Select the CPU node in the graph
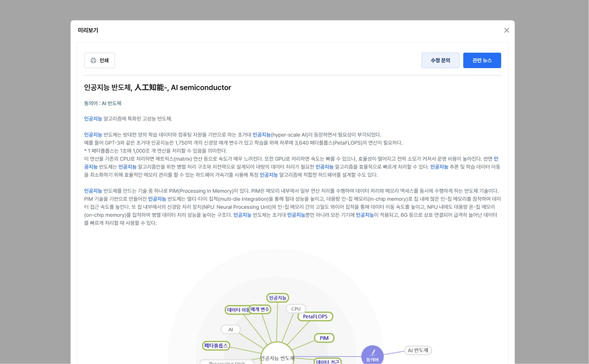This screenshot has width=589, height=364. coord(296,309)
